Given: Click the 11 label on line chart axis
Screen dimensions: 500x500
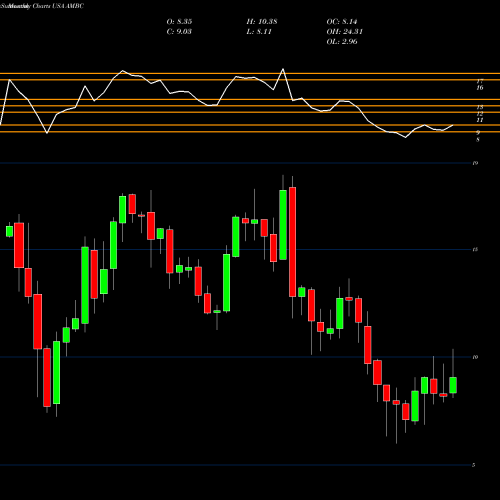Looking at the screenshot, I should (480, 120).
